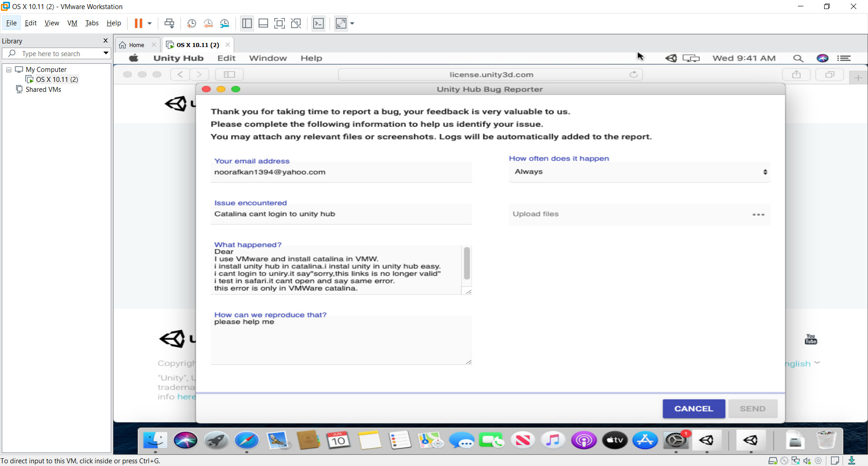The image size is (868, 466).
Task: Open Music from the Dock
Action: pos(553,440)
